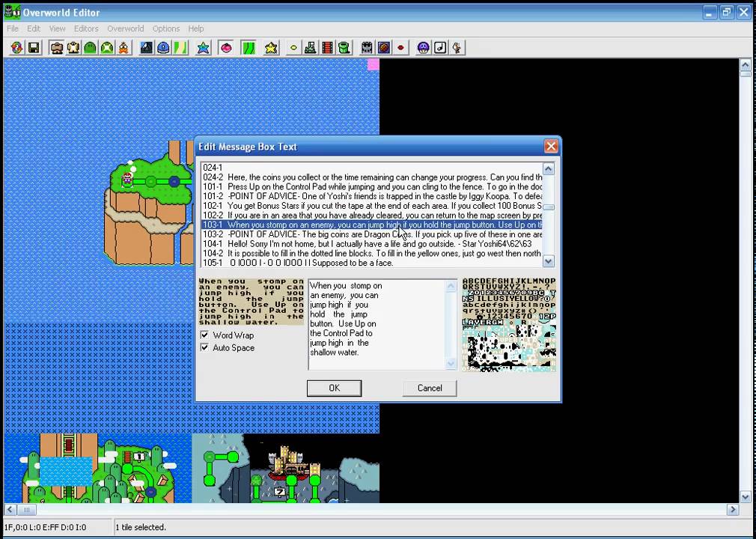Open the File menu

13,28
